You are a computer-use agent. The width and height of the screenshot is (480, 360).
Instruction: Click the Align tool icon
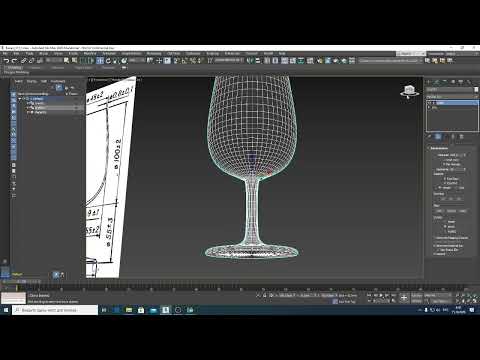(x=258, y=60)
